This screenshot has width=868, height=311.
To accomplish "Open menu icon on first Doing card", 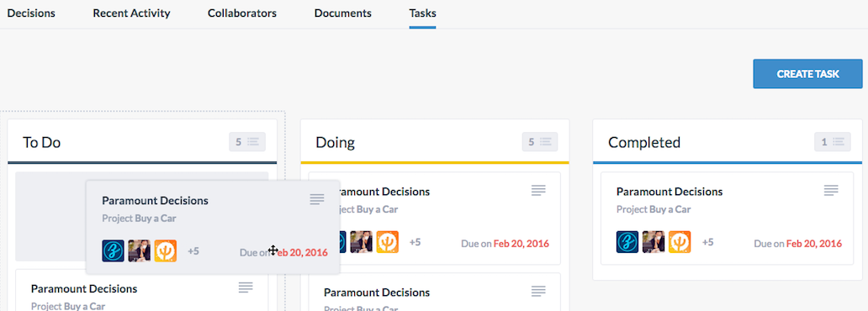I will (x=538, y=190).
